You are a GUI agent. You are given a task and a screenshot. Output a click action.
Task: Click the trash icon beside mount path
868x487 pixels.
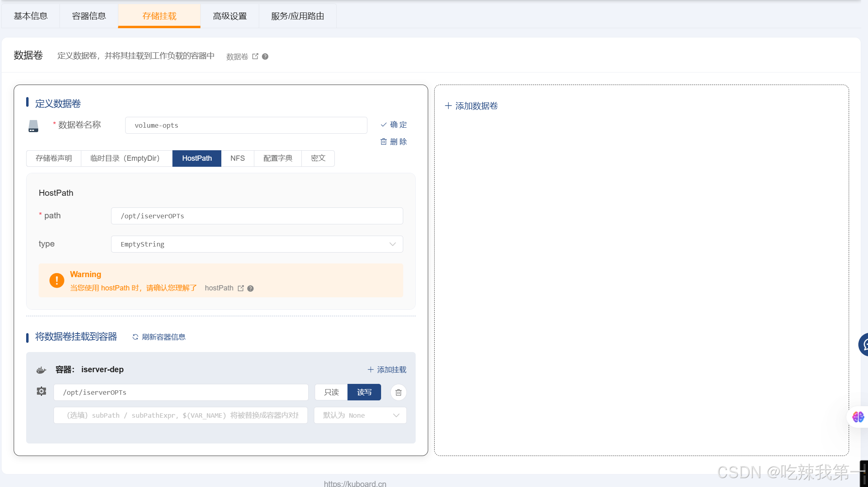click(398, 392)
